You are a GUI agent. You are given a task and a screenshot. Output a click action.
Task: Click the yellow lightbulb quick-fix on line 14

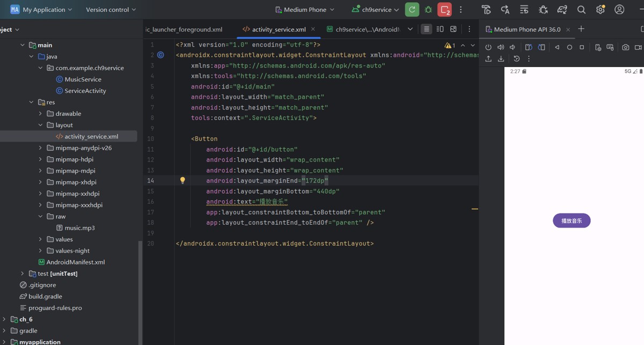(x=182, y=181)
